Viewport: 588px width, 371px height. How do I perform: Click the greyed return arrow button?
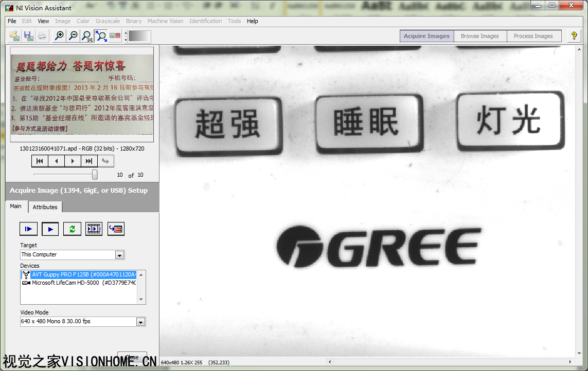[106, 161]
